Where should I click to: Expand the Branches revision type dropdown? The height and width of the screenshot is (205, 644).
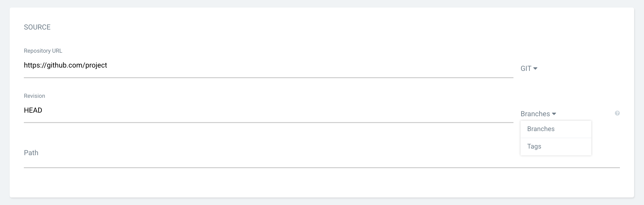(538, 114)
